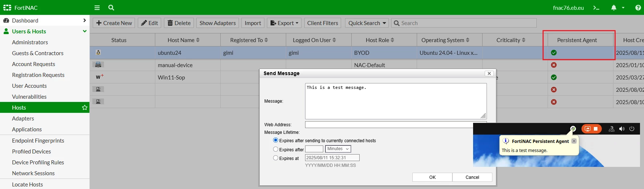Click the fnac76.eb.eu hostname label

(568, 8)
